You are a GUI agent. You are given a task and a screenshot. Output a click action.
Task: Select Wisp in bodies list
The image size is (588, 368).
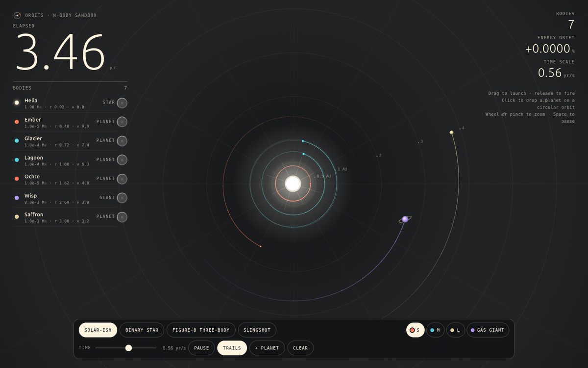point(65,198)
